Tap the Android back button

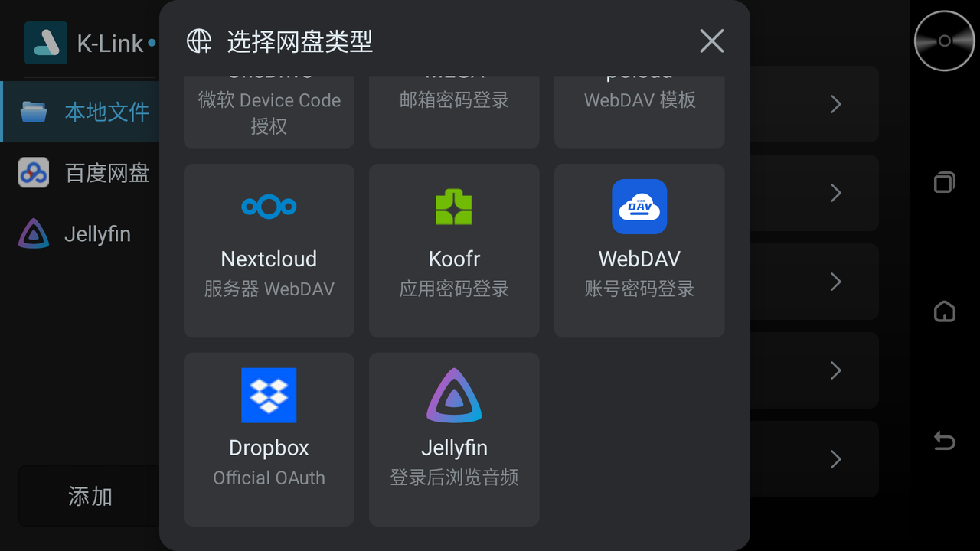(x=945, y=441)
